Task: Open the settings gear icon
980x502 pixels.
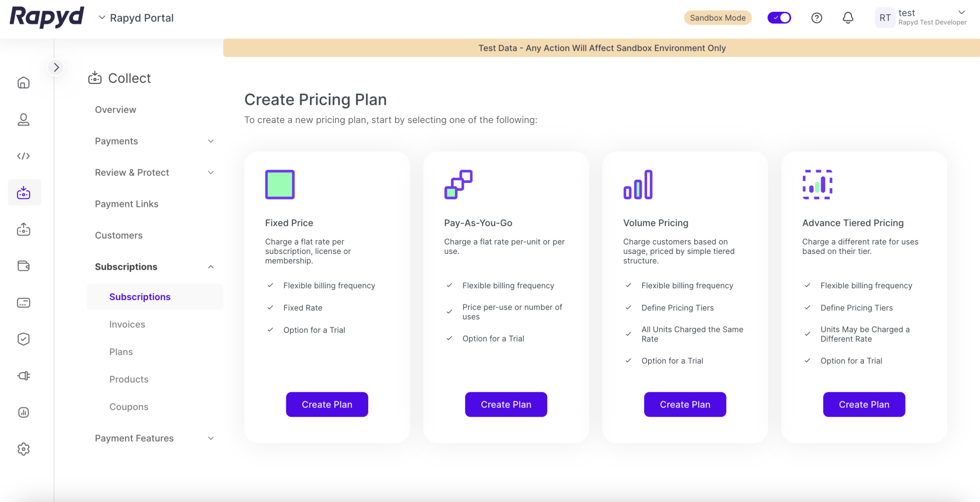Action: coord(24,449)
